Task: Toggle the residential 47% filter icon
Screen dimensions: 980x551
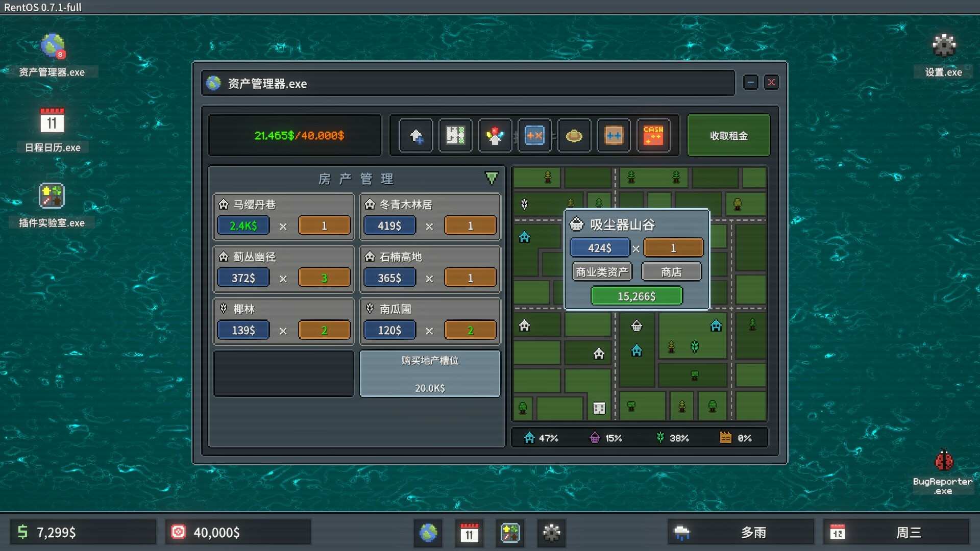Action: pyautogui.click(x=529, y=438)
